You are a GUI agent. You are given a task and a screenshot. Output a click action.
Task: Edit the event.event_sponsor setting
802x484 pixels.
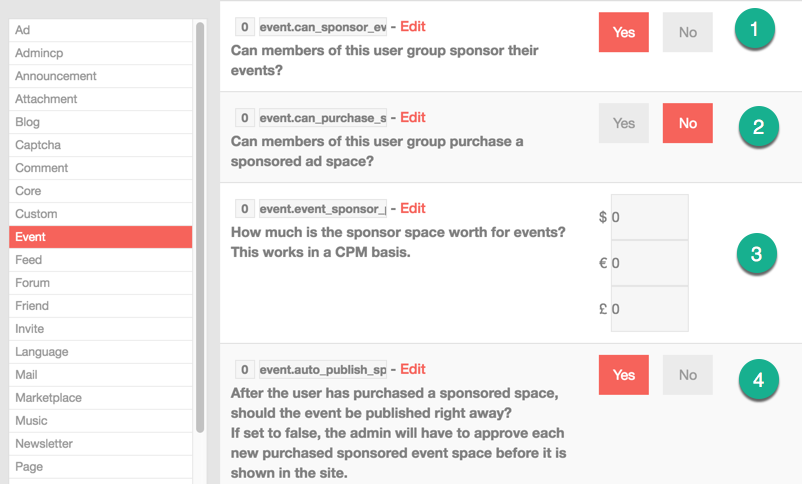point(413,208)
